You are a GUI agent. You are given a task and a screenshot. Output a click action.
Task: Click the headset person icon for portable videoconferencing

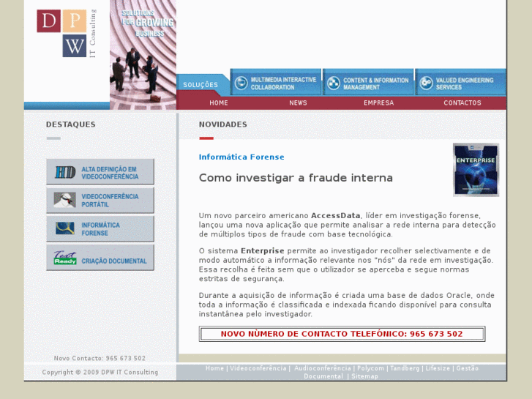(64, 200)
